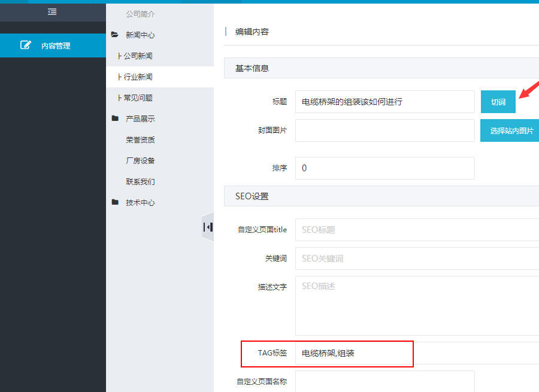Click into the 标题 text field

[384, 102]
